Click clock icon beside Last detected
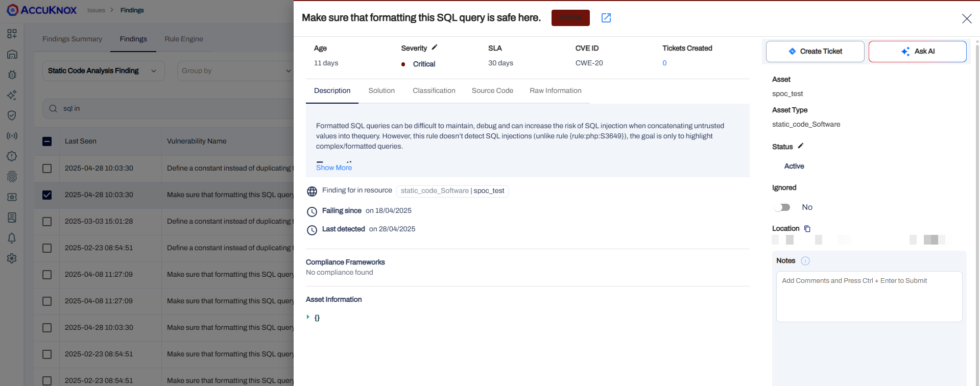The image size is (980, 386). coord(312,230)
